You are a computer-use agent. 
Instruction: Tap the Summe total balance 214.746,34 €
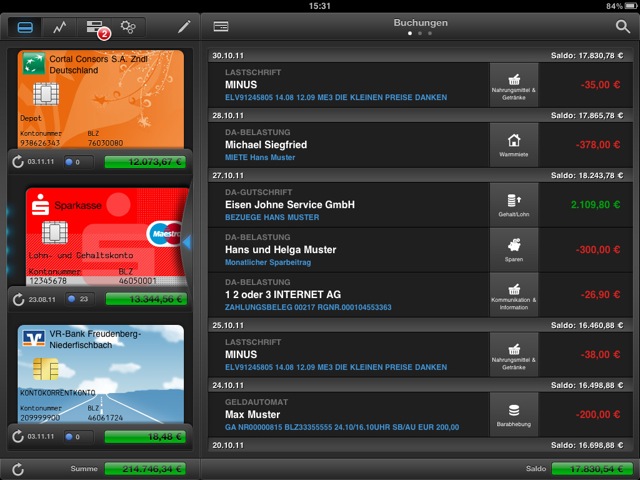click(x=145, y=468)
